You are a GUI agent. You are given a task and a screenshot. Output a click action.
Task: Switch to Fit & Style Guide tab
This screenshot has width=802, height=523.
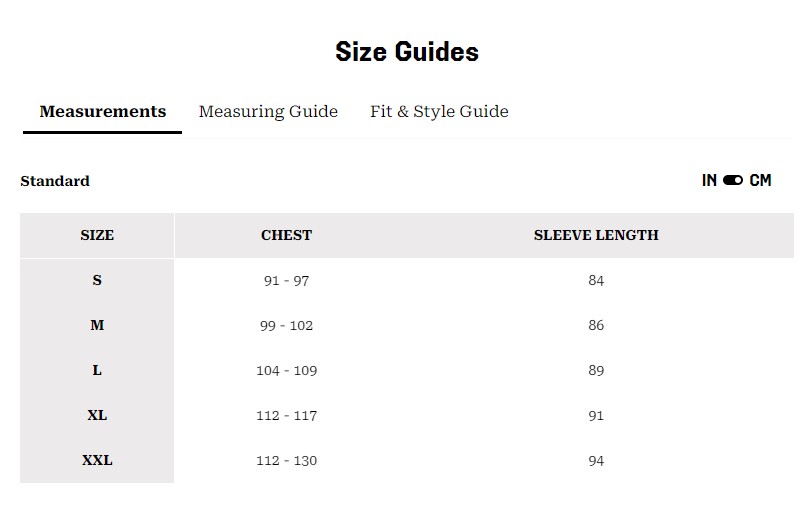[439, 112]
